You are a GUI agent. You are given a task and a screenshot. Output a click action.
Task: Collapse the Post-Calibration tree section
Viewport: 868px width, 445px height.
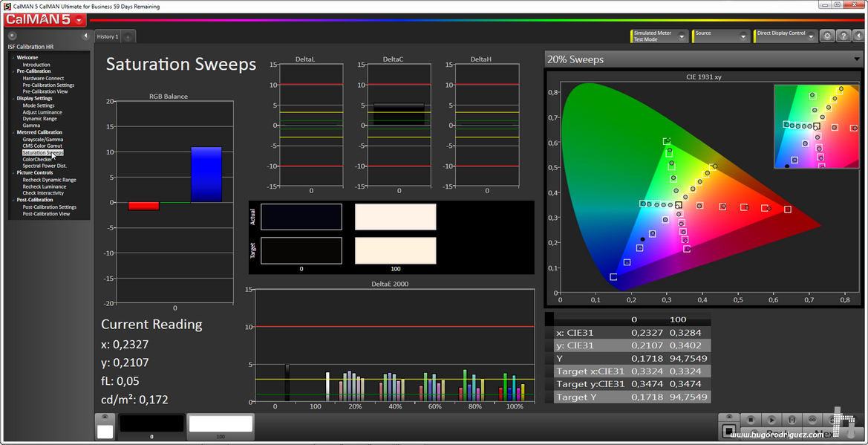coord(13,200)
